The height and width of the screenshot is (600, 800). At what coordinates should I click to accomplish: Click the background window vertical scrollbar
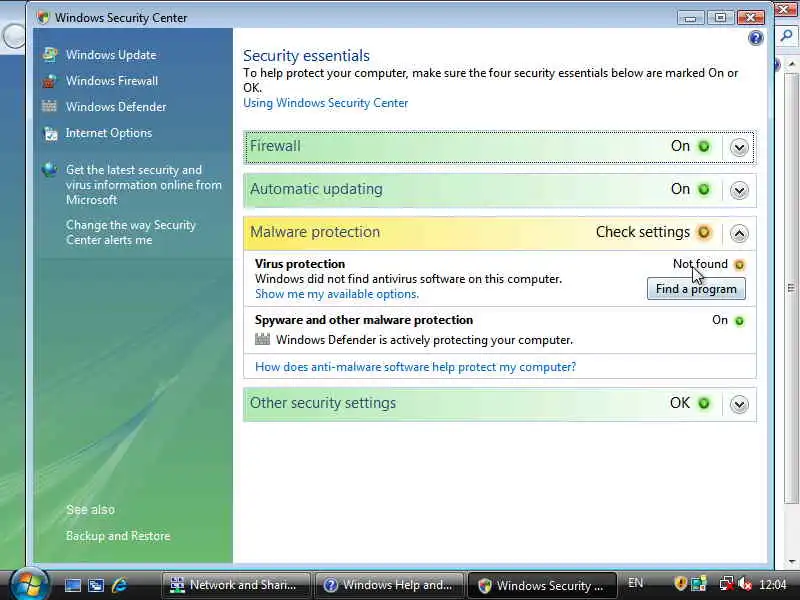tap(791, 288)
